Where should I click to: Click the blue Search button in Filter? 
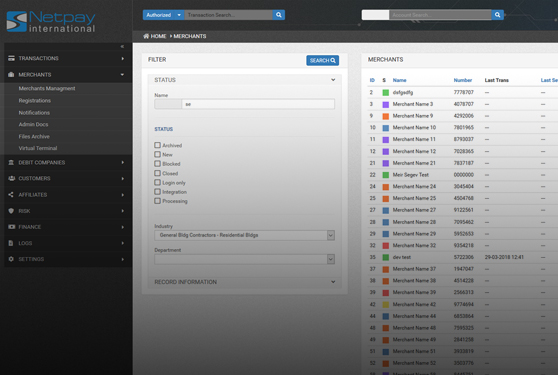pos(322,60)
